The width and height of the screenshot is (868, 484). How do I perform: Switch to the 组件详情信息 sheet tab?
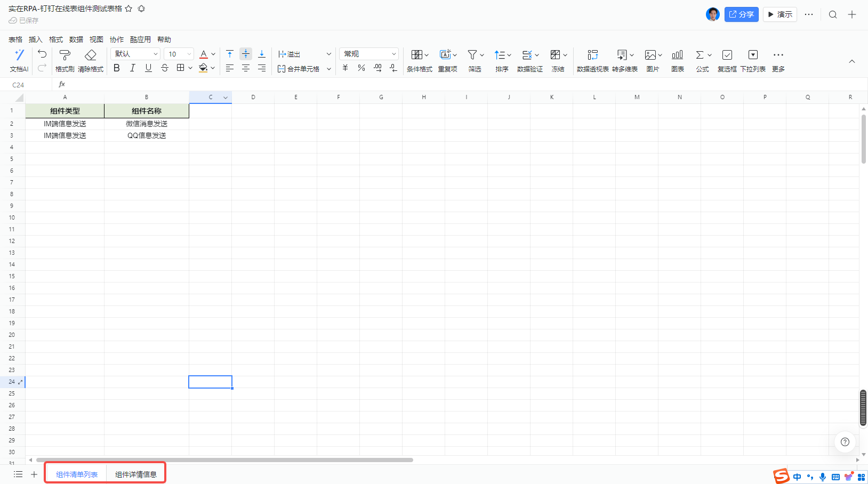point(136,474)
